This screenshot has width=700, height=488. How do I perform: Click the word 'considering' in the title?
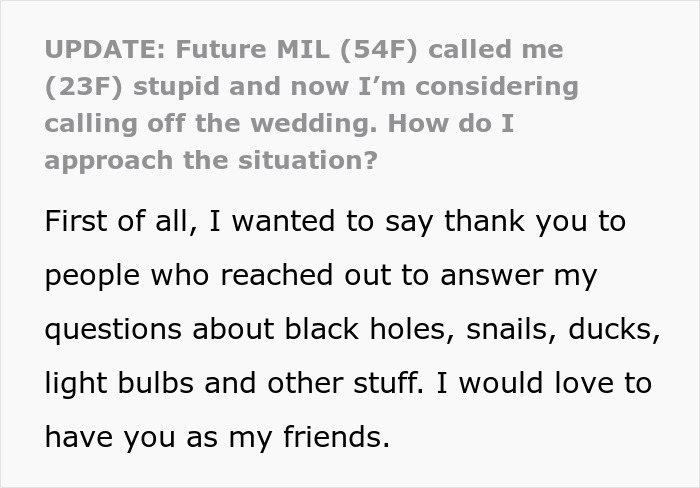(x=497, y=87)
